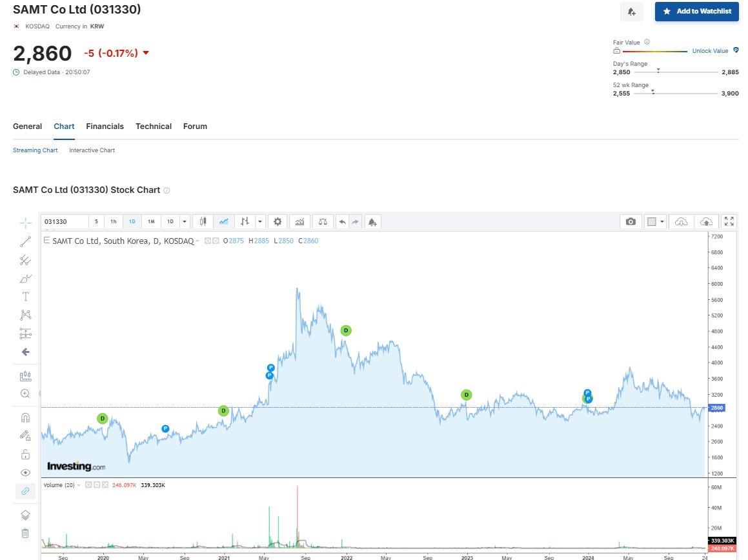
Task: Select the text annotation tool
Action: click(x=25, y=297)
